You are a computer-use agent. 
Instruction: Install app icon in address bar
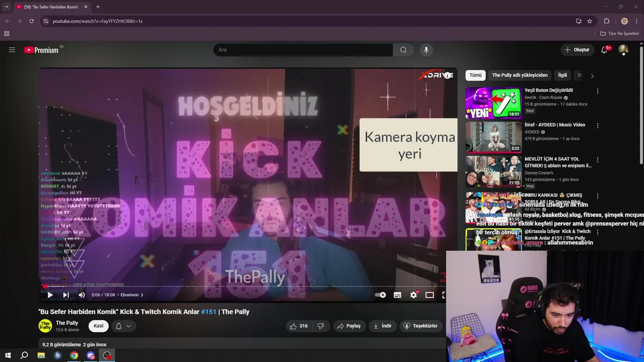pos(579,21)
